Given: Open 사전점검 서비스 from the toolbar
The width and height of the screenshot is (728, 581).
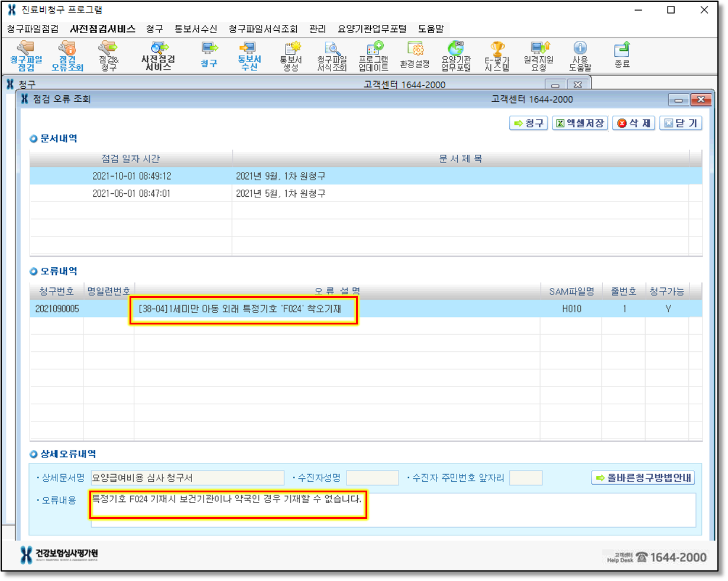Looking at the screenshot, I should tap(158, 56).
